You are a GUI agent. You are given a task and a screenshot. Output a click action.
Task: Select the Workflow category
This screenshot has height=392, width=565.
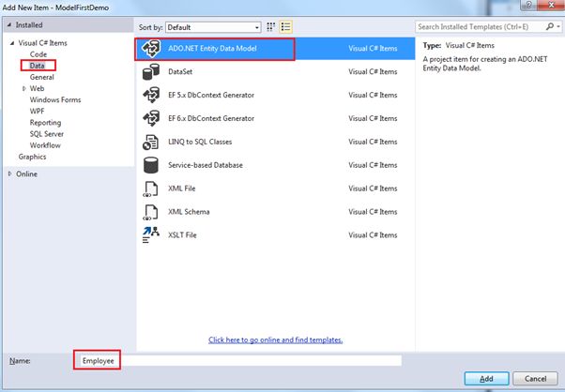click(45, 145)
